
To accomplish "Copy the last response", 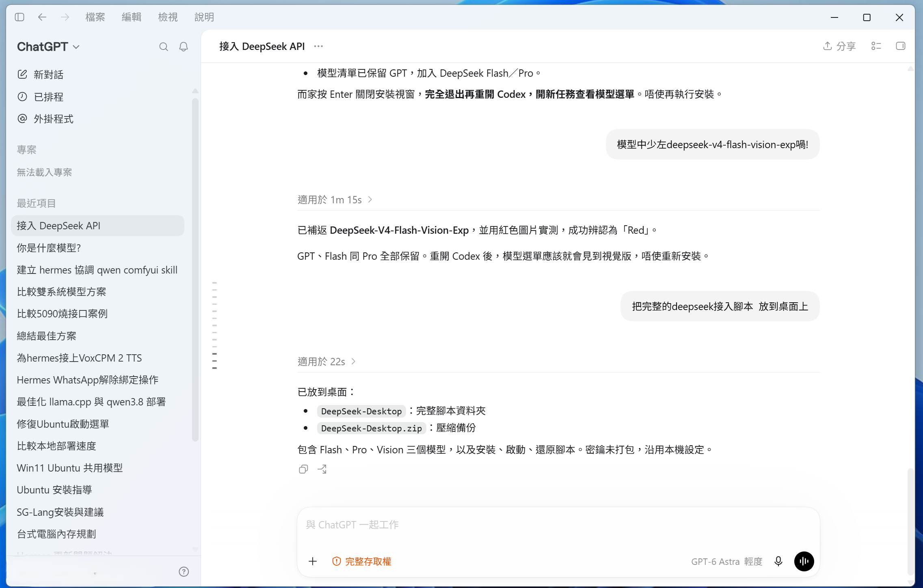I will pos(303,470).
